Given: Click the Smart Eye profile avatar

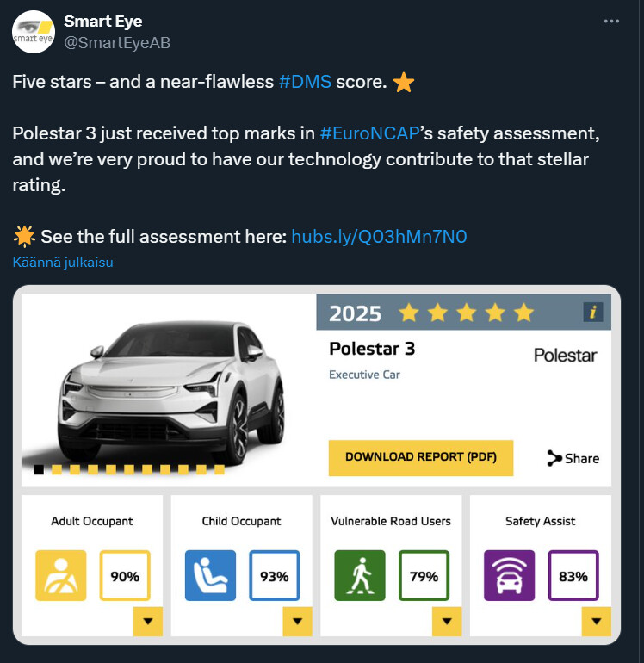Looking at the screenshot, I should 34,32.
